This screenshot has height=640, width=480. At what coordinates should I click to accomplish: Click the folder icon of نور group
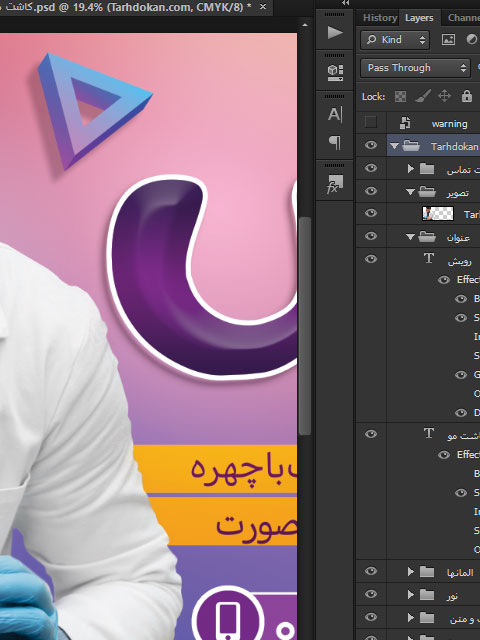(427, 595)
